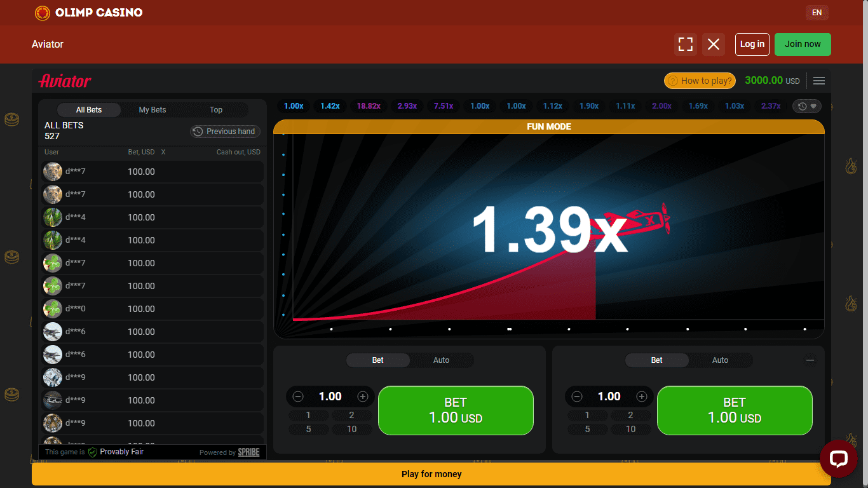Select quick bet 2 in the right panel
Screen dimensions: 868x488
point(630,416)
